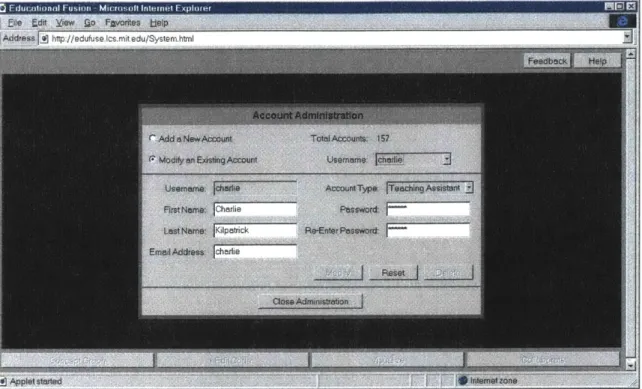
Task: Click the Internet zone globe icon
Action: pos(463,380)
